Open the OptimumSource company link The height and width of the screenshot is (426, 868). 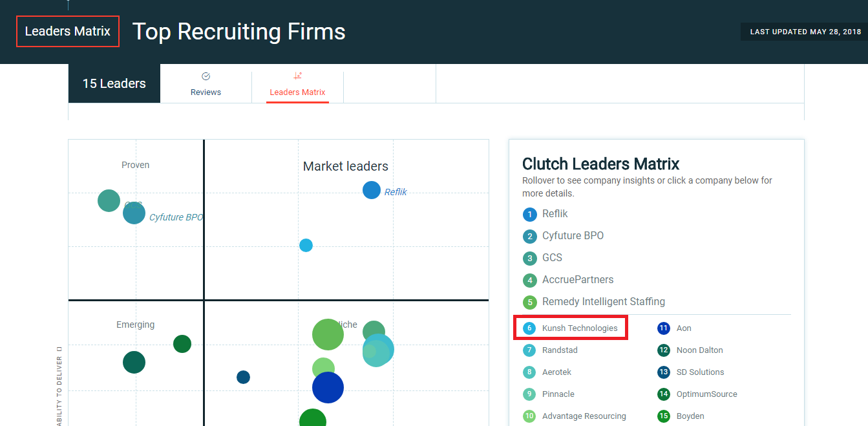(x=707, y=394)
